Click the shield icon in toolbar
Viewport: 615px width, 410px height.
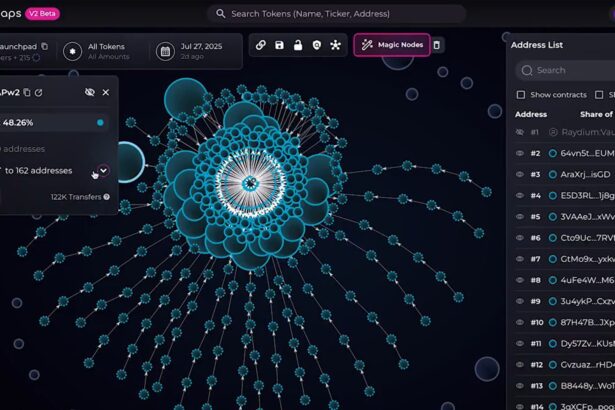[317, 45]
